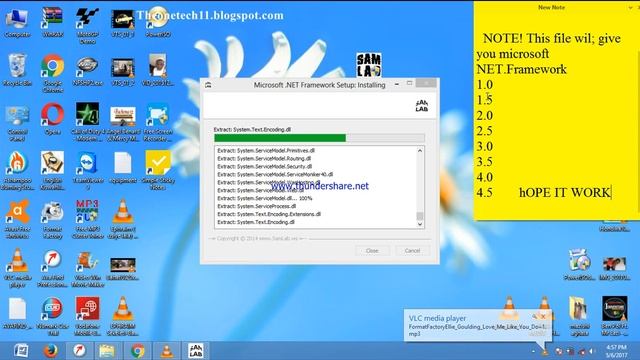Click the volume speaker tray icon
The image size is (640, 360).
[x=591, y=351]
